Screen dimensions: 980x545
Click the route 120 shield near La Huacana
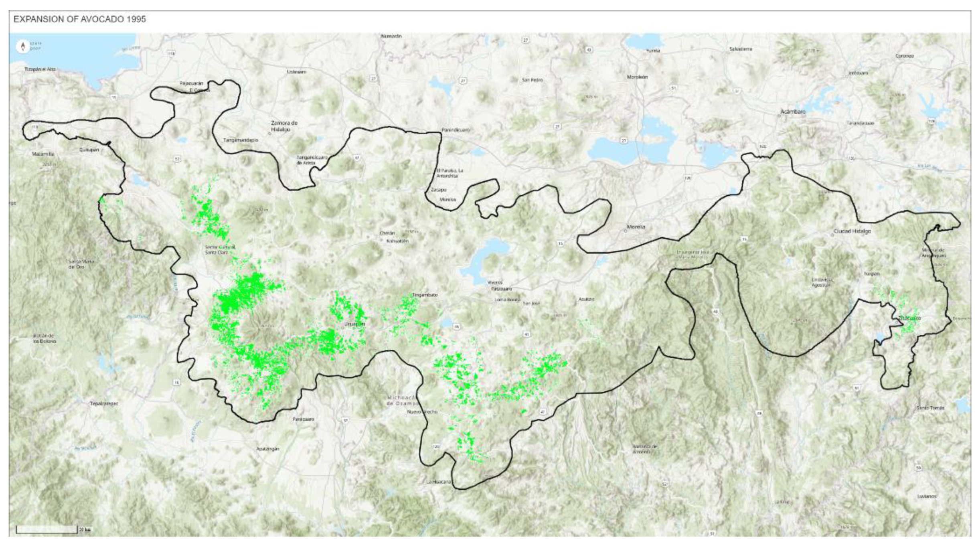click(x=436, y=446)
